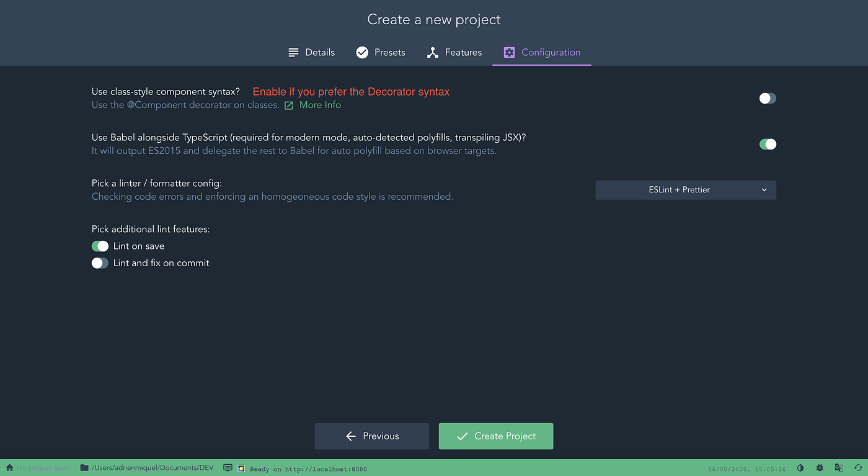Open the log/console icon next to project path
Viewport: 868px width, 476px height.
228,467
